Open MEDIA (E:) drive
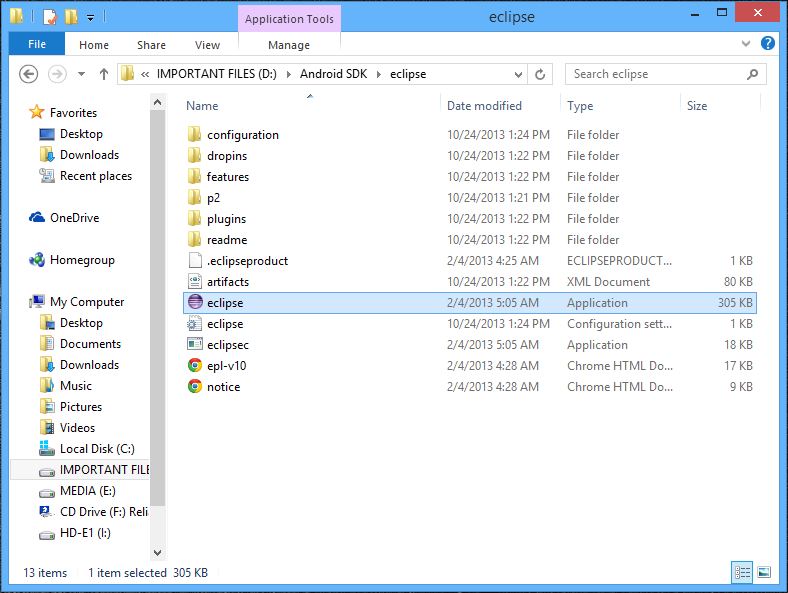Viewport: 788px width, 593px height. click(87, 490)
